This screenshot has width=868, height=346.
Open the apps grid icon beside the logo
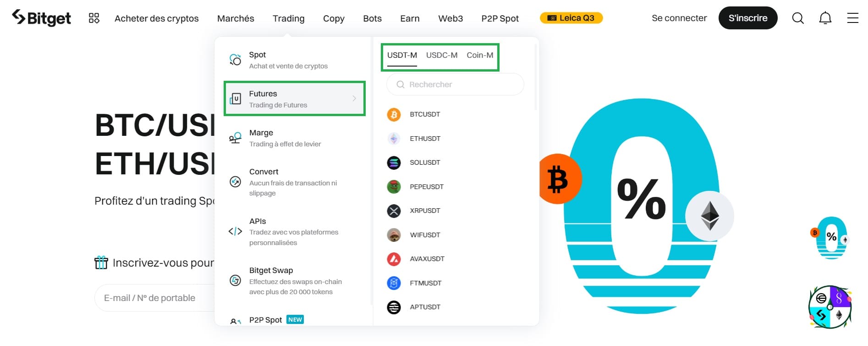point(93,18)
